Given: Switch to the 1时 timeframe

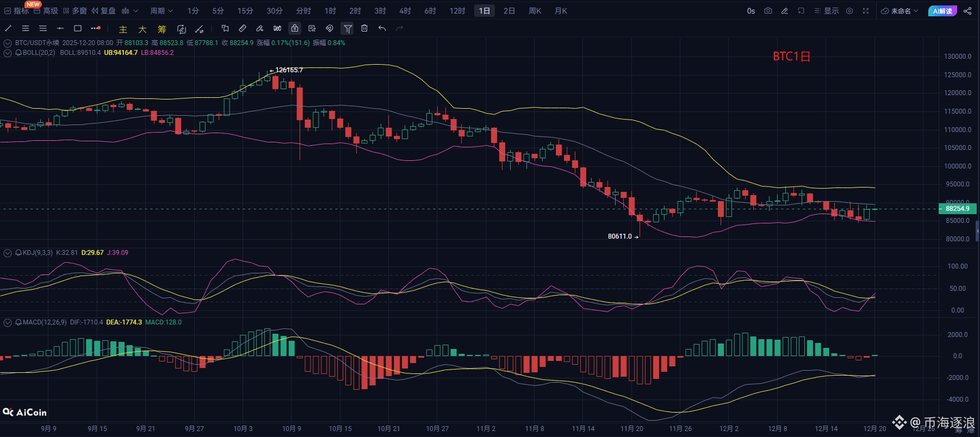Looking at the screenshot, I should click(330, 11).
